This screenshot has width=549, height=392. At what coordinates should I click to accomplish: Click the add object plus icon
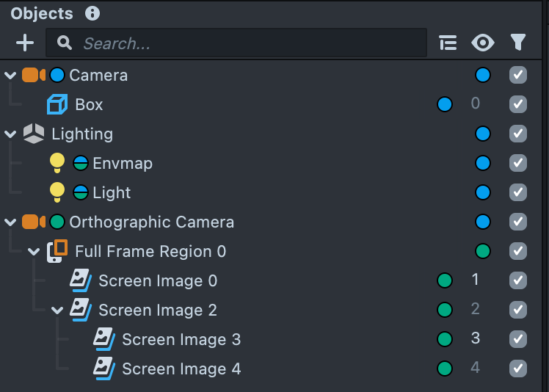click(25, 43)
